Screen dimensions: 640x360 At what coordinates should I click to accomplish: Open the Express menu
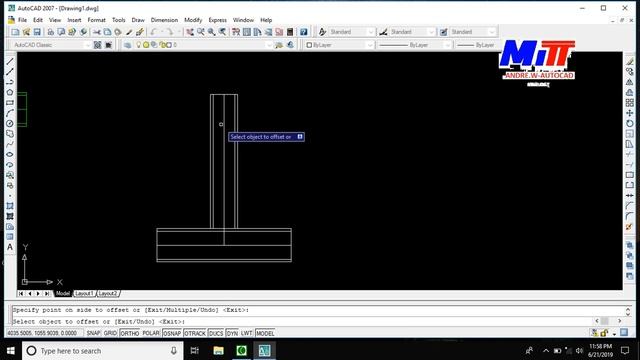pos(218,20)
